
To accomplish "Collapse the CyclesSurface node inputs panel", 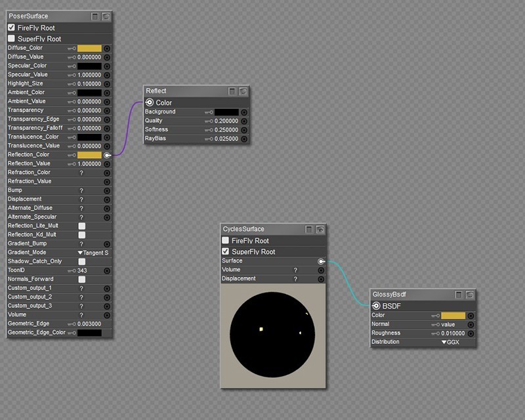I will (309, 229).
